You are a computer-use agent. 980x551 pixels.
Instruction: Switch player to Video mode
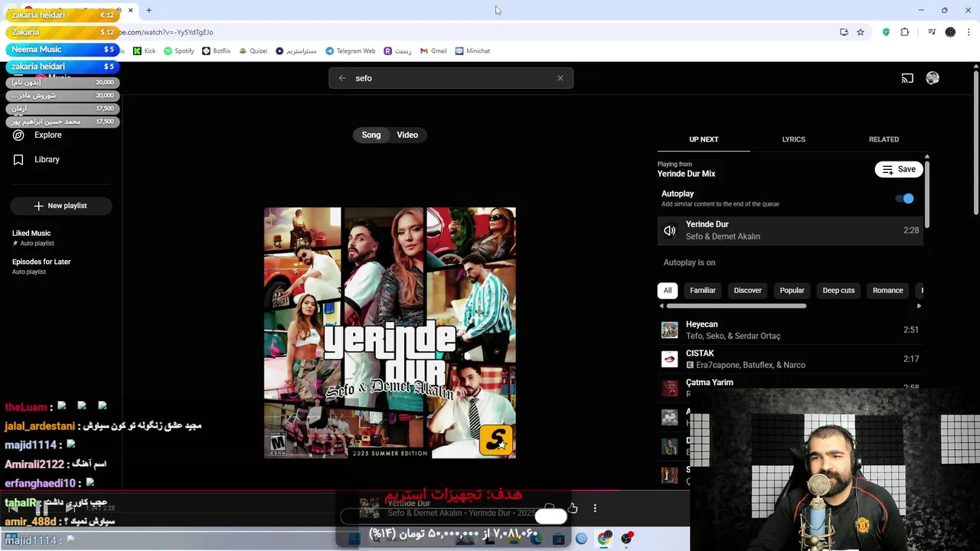[407, 135]
